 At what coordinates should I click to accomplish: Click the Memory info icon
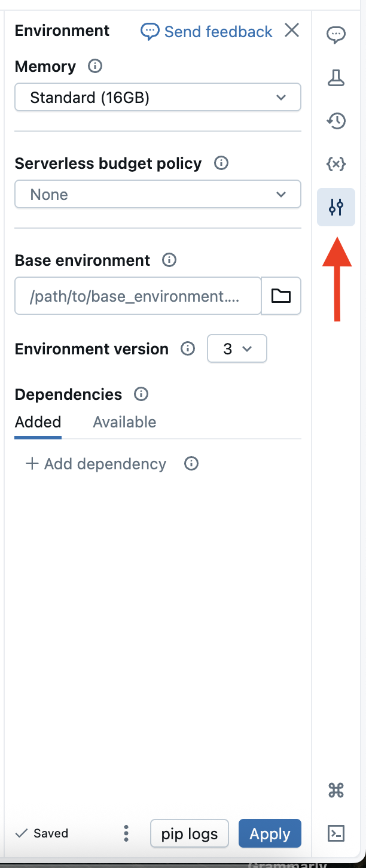[x=94, y=66]
